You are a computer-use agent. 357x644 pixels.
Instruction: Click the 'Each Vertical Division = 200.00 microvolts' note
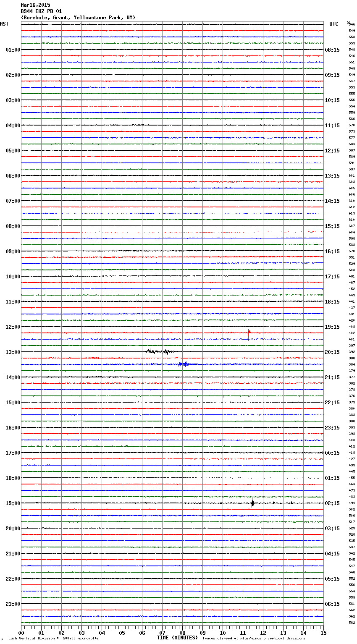point(53,638)
